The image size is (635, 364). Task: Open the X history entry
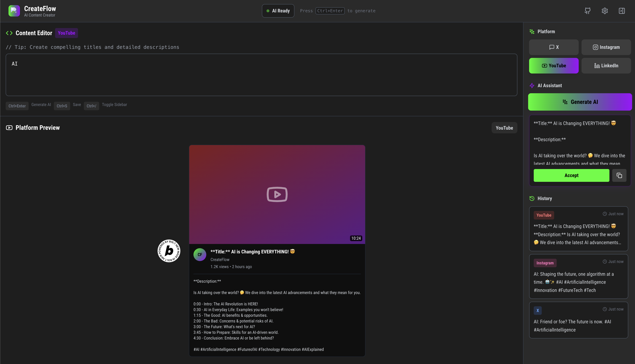click(578, 320)
